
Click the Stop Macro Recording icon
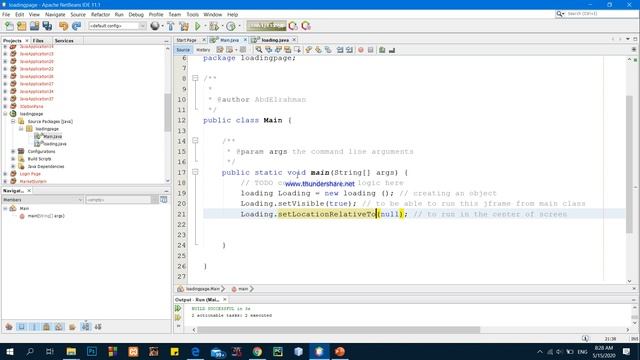coord(371,50)
